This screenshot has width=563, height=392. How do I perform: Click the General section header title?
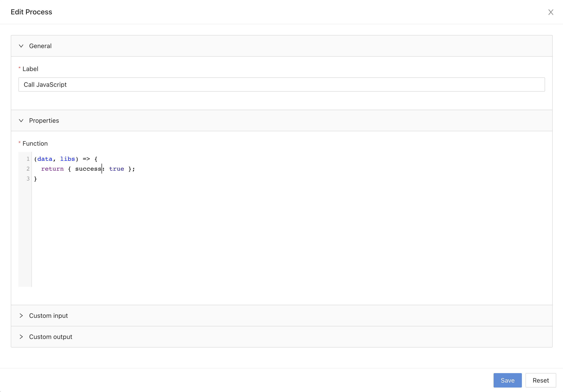(x=40, y=46)
